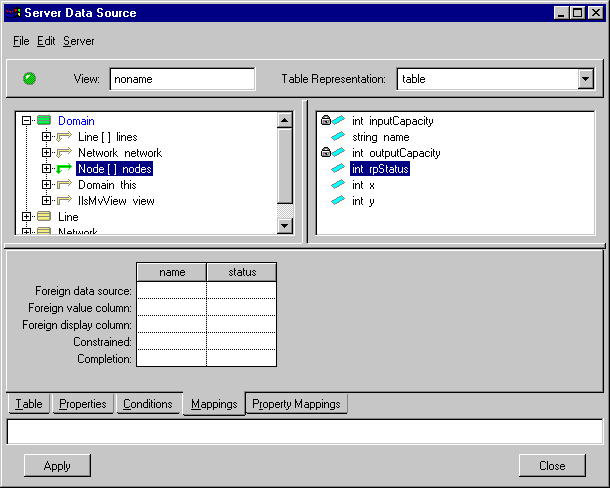The height and width of the screenshot is (488, 610).
Task: Click the green status indicator beside View
Action: pyautogui.click(x=29, y=78)
